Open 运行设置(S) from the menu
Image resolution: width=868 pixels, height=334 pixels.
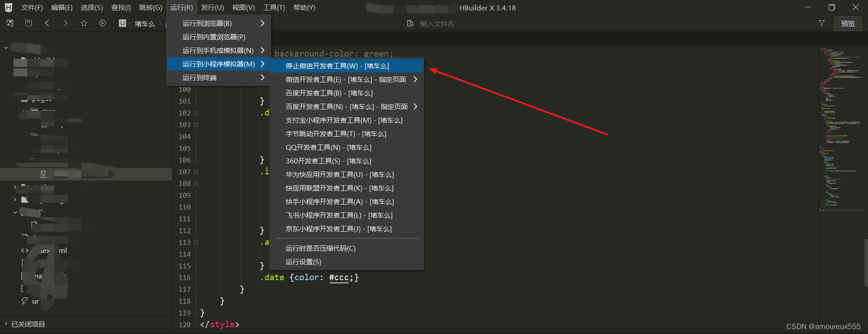point(347,262)
